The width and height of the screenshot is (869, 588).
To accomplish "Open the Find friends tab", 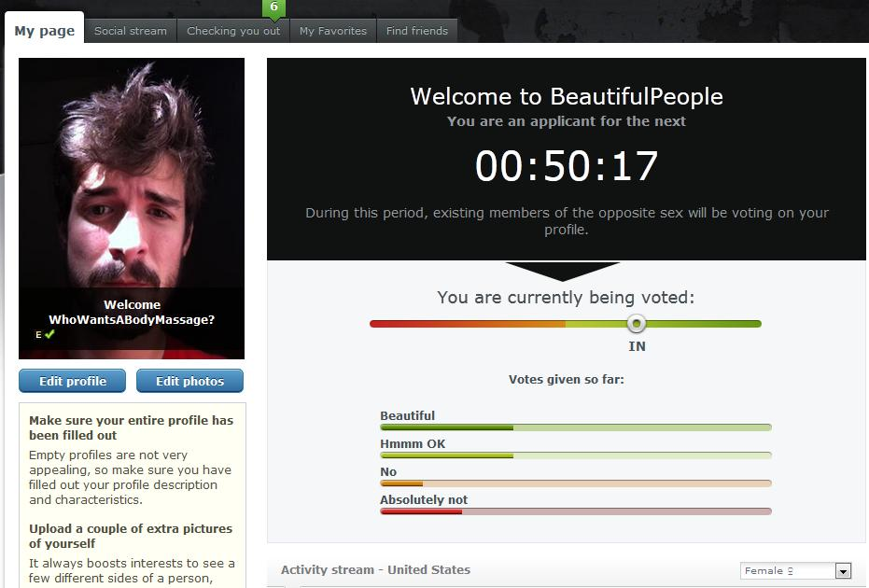I will tap(416, 31).
